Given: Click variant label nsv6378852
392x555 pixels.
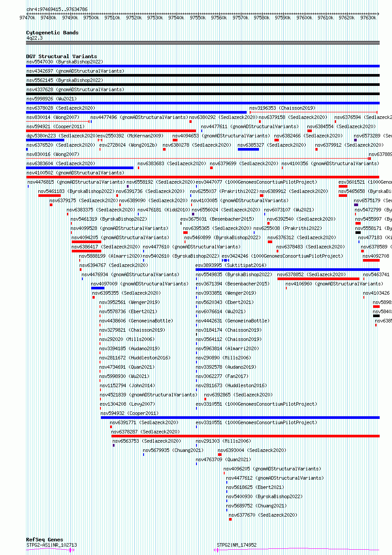Looking at the screenshot, I should pos(311,274).
